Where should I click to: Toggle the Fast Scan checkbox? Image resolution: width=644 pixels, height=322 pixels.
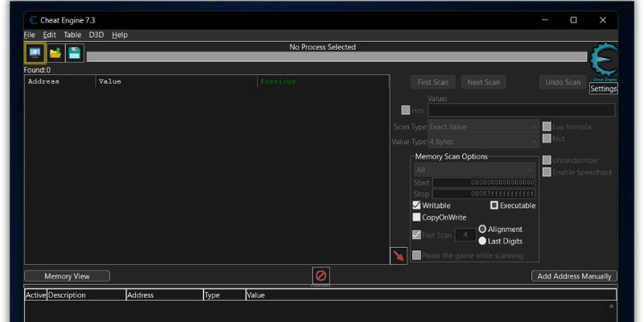(416, 235)
